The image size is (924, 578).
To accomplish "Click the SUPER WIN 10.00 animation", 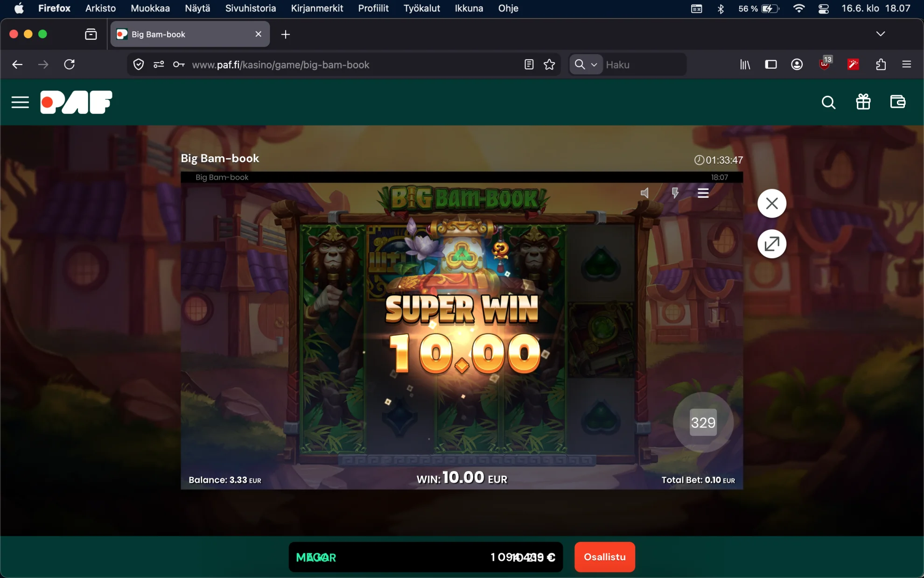I will [x=462, y=333].
